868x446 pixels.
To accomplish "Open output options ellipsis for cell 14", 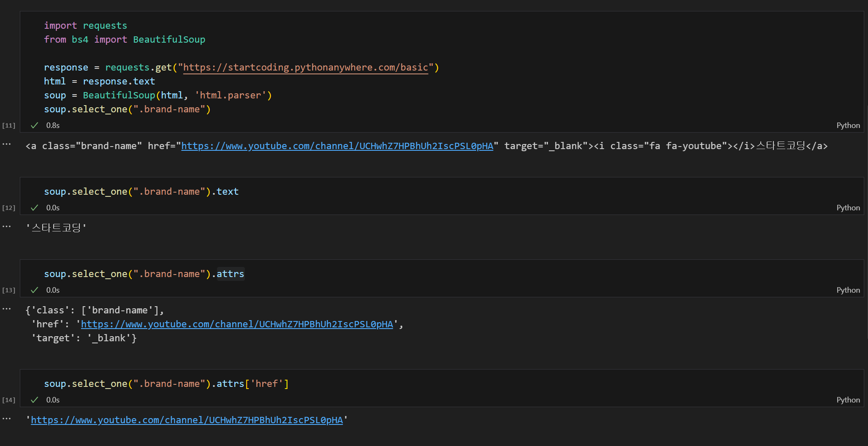I will coord(7,419).
